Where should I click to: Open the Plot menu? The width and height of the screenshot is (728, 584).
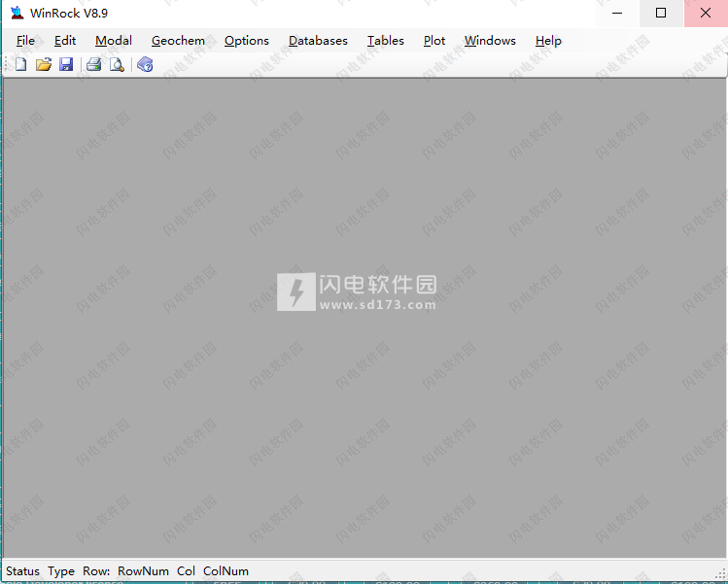434,41
